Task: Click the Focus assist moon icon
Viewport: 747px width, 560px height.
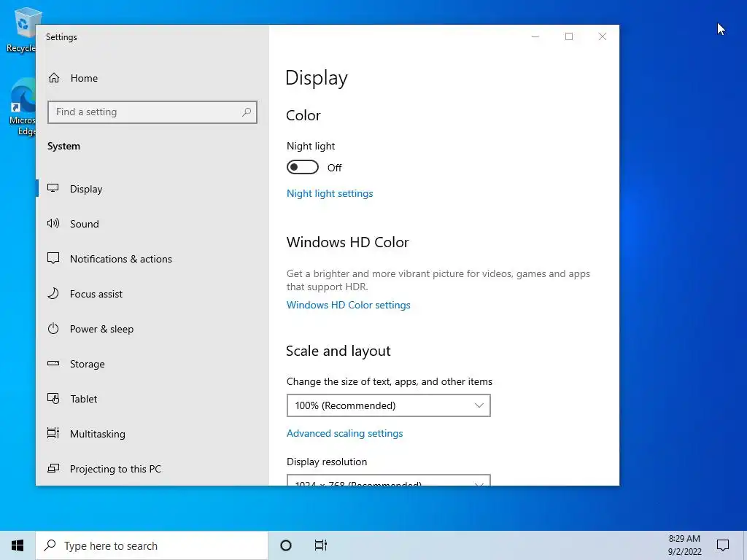Action: click(x=53, y=293)
